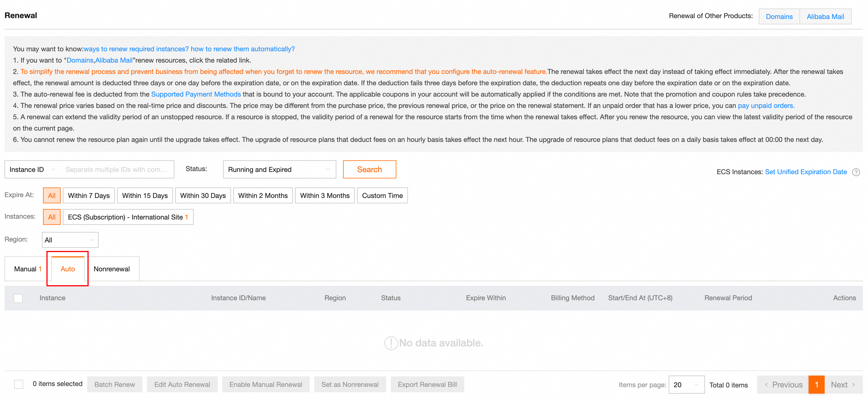
Task: Expand the Status Running and Expired dropdown
Action: coord(279,170)
